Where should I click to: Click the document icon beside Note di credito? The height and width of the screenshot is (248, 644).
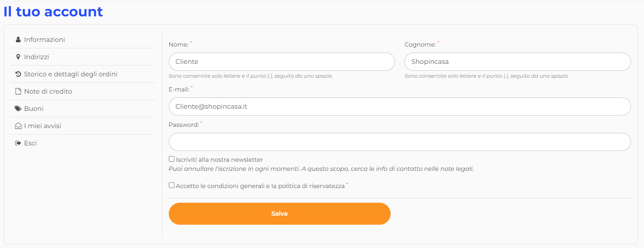18,91
